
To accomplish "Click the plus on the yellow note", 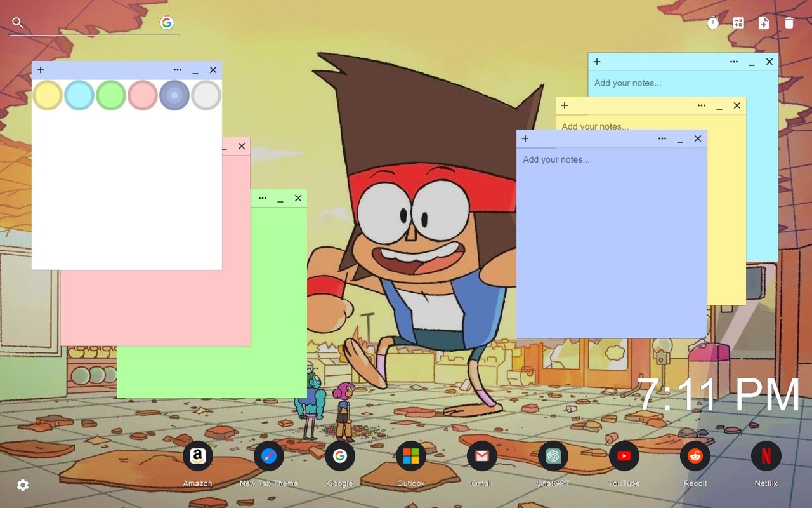I will [x=565, y=105].
